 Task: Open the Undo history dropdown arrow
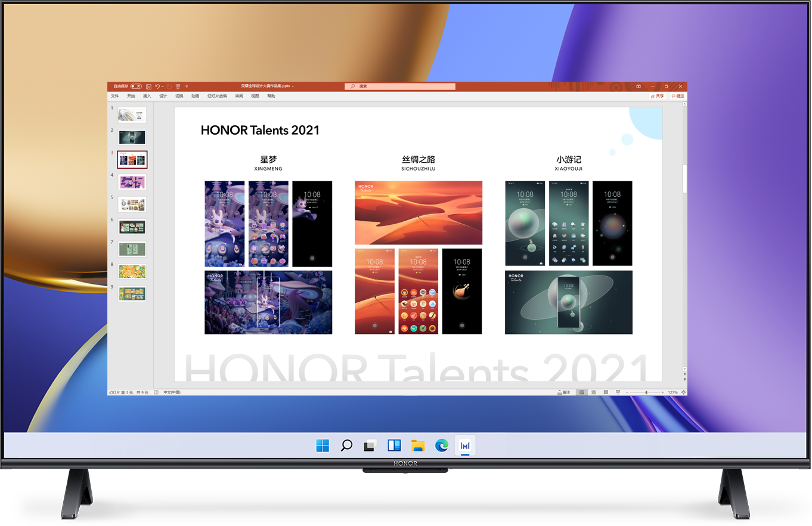pos(162,86)
